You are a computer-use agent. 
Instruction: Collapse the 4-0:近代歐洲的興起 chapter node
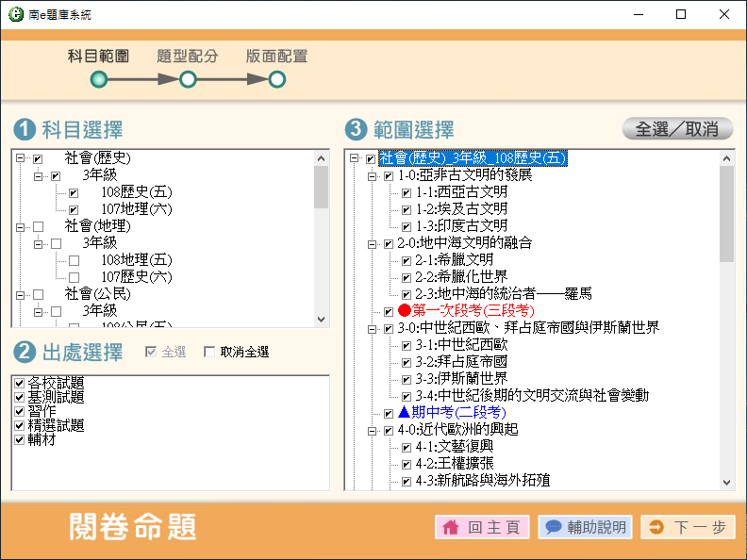click(371, 430)
